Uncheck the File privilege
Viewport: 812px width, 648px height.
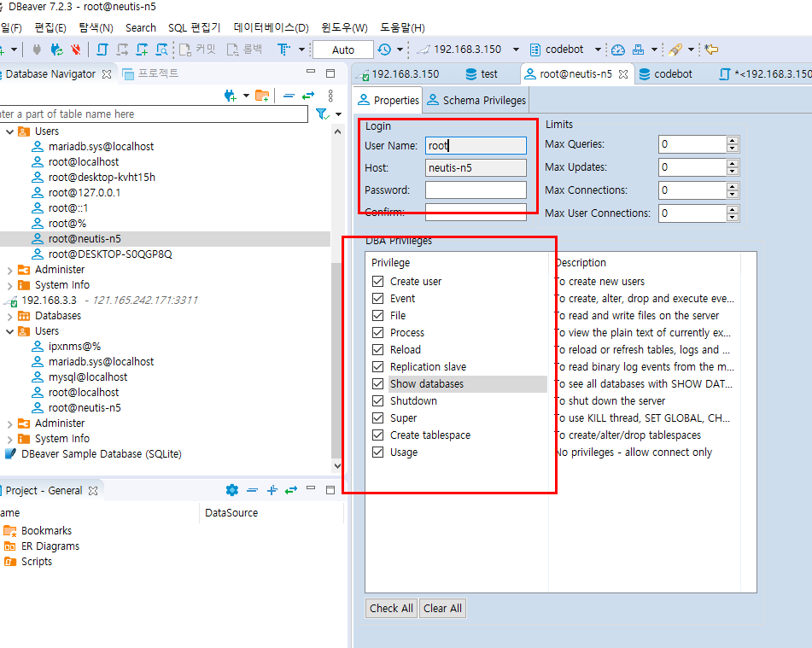click(x=378, y=315)
